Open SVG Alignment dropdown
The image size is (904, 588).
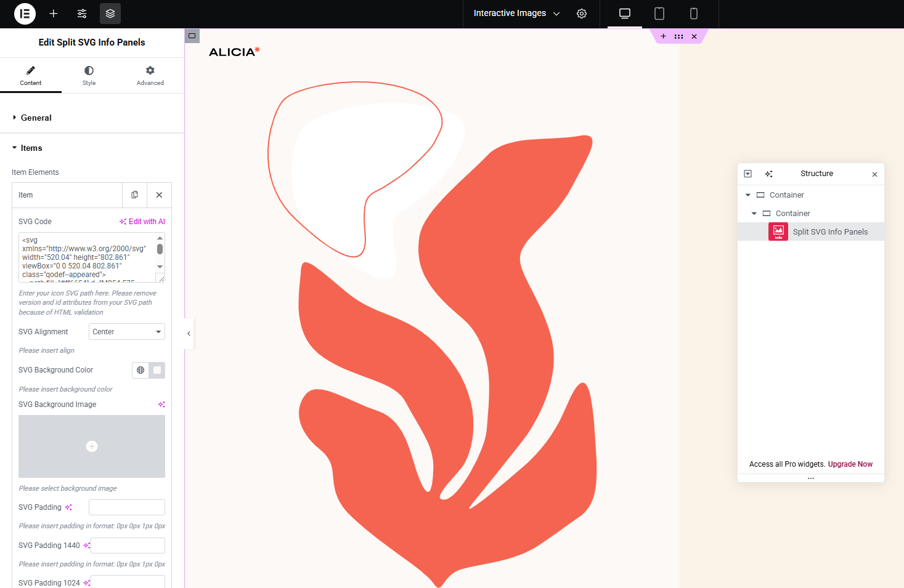[x=127, y=332]
